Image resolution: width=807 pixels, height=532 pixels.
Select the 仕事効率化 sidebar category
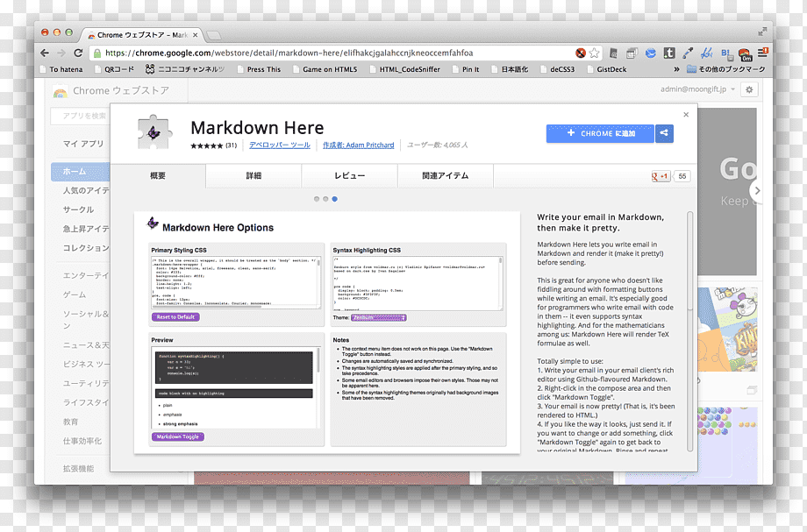click(82, 441)
